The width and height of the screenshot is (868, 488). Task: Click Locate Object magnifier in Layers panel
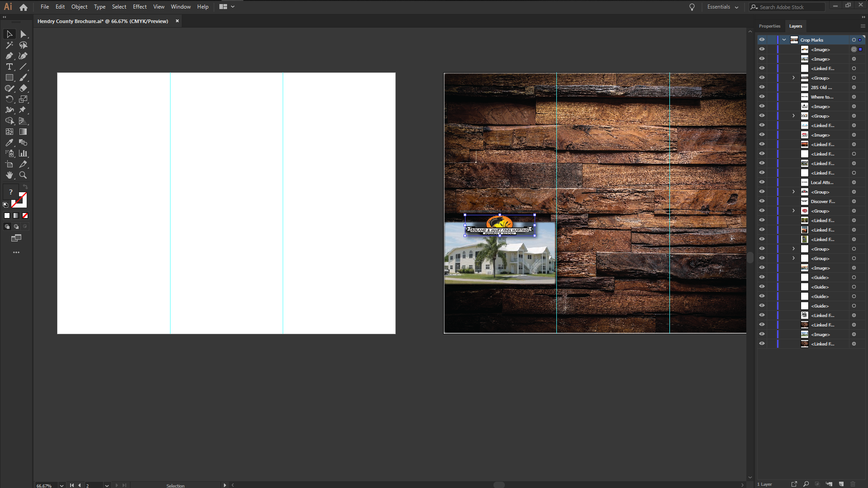point(806,484)
